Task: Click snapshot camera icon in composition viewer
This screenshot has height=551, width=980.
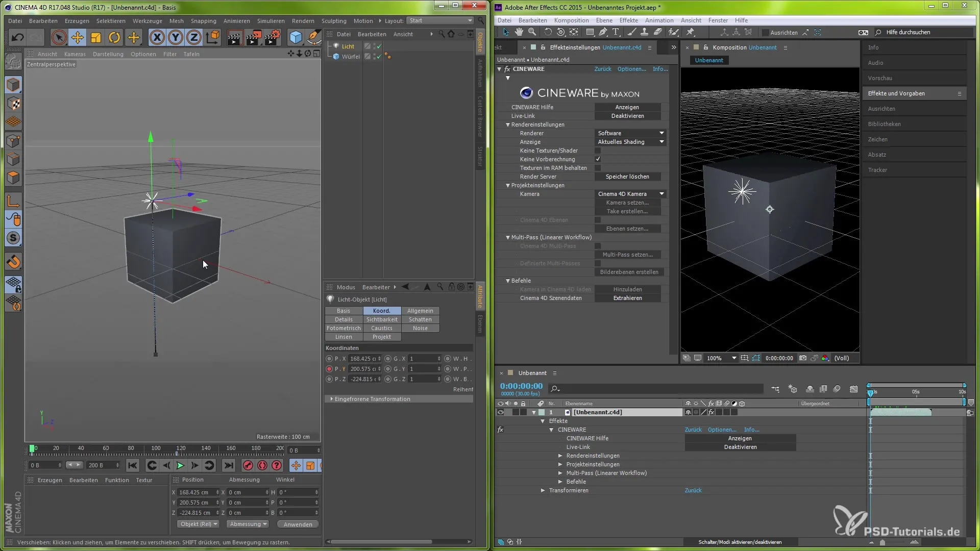Action: [803, 358]
